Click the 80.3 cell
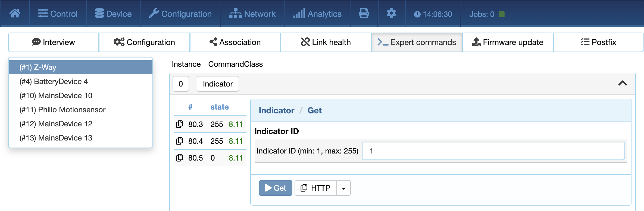The width and height of the screenshot is (644, 211). pyautogui.click(x=196, y=124)
